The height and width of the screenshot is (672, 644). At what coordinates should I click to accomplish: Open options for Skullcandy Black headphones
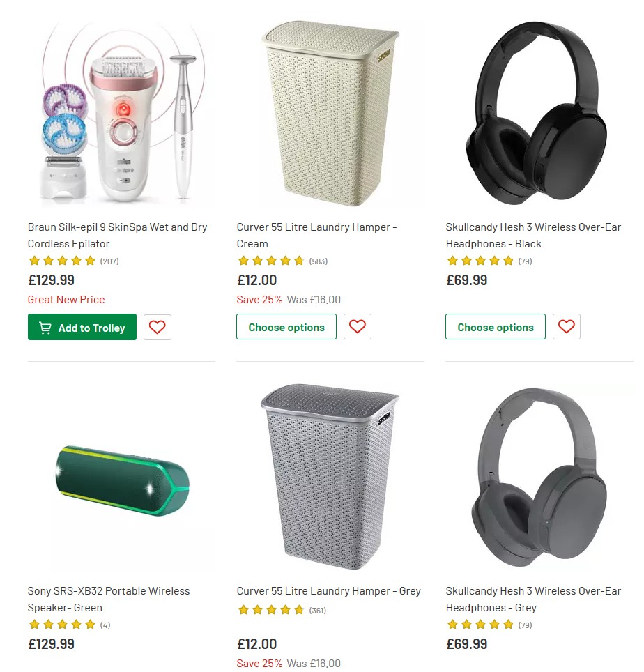(495, 327)
